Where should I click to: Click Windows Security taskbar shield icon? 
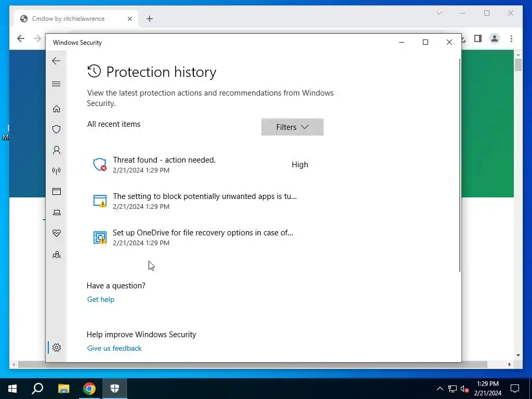tap(115, 389)
